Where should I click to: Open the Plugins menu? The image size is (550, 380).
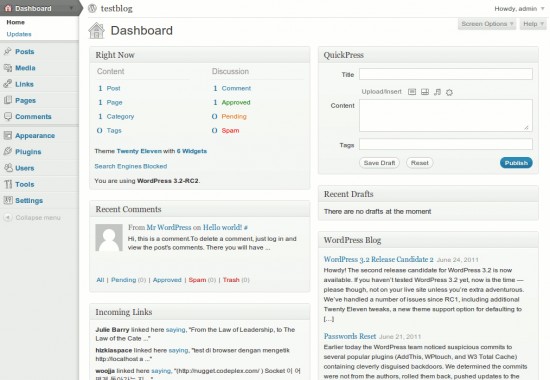(x=28, y=152)
